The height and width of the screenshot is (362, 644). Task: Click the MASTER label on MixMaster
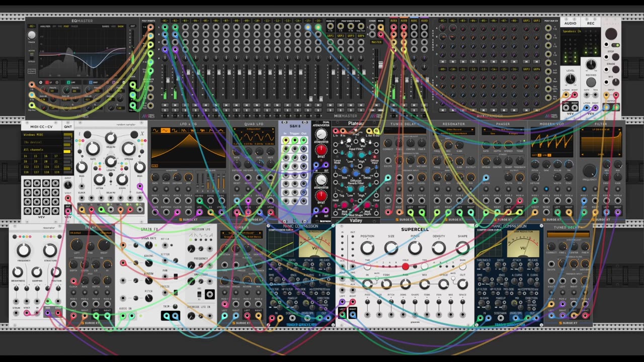(376, 42)
